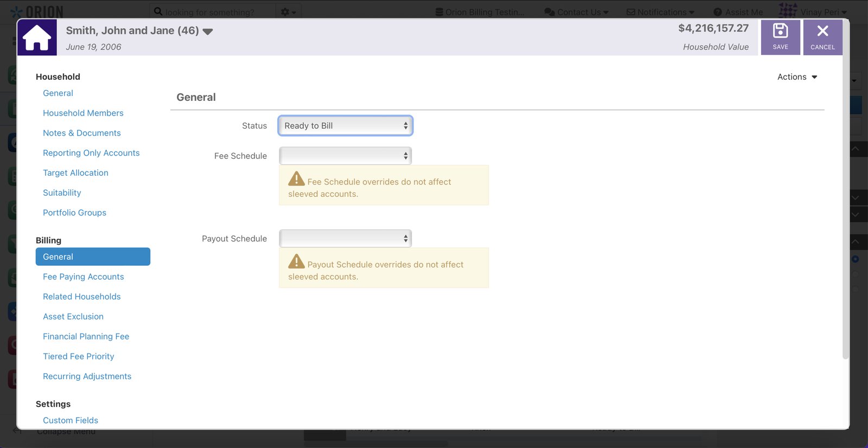Open Tiered Fee Priority

point(78,356)
